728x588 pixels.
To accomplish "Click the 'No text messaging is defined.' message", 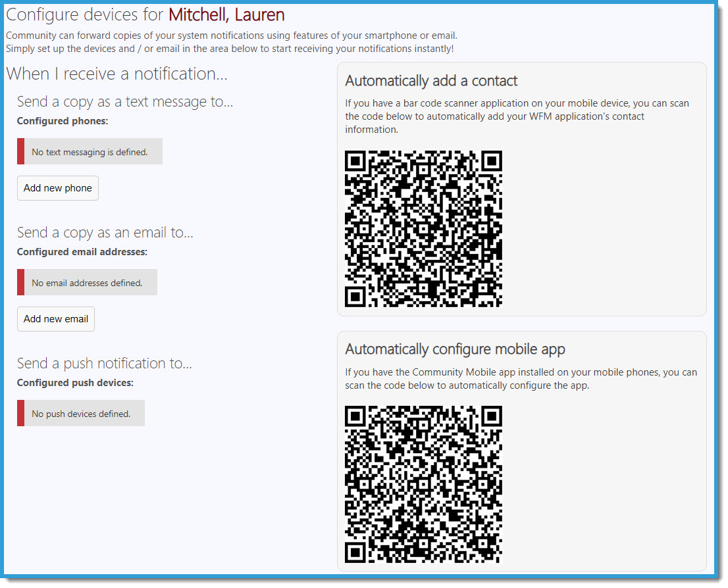I will pos(90,151).
